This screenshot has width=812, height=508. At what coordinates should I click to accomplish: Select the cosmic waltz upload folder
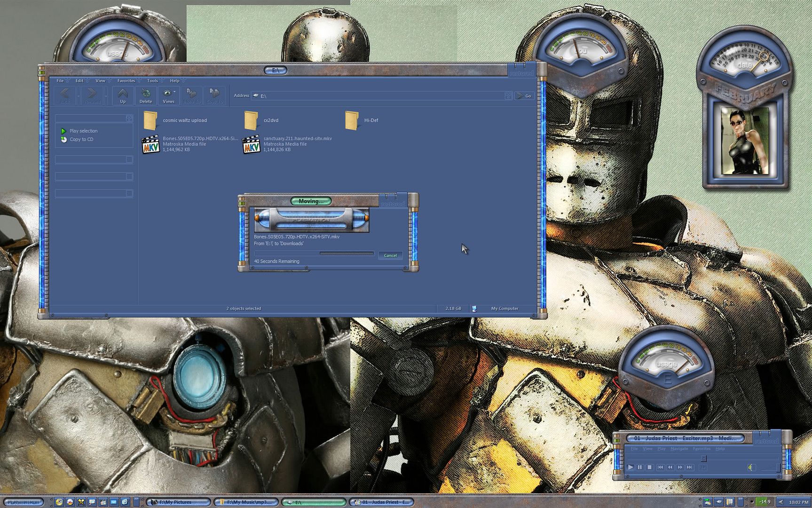pos(175,120)
